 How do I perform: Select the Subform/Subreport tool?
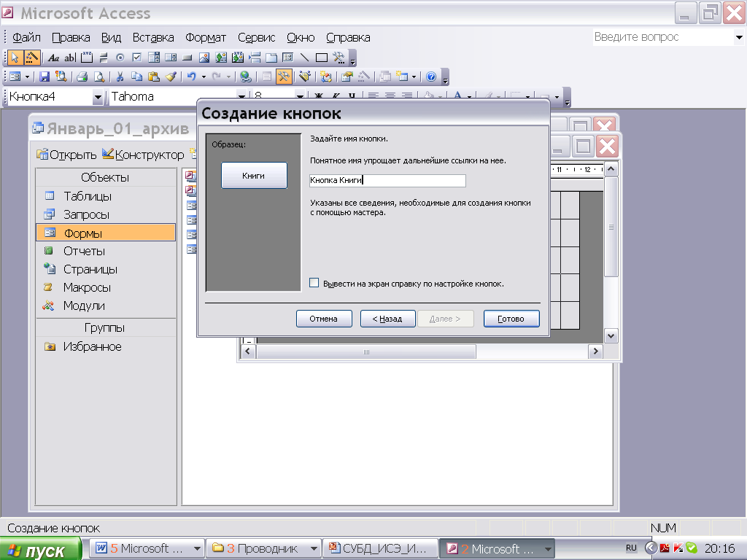(x=287, y=58)
